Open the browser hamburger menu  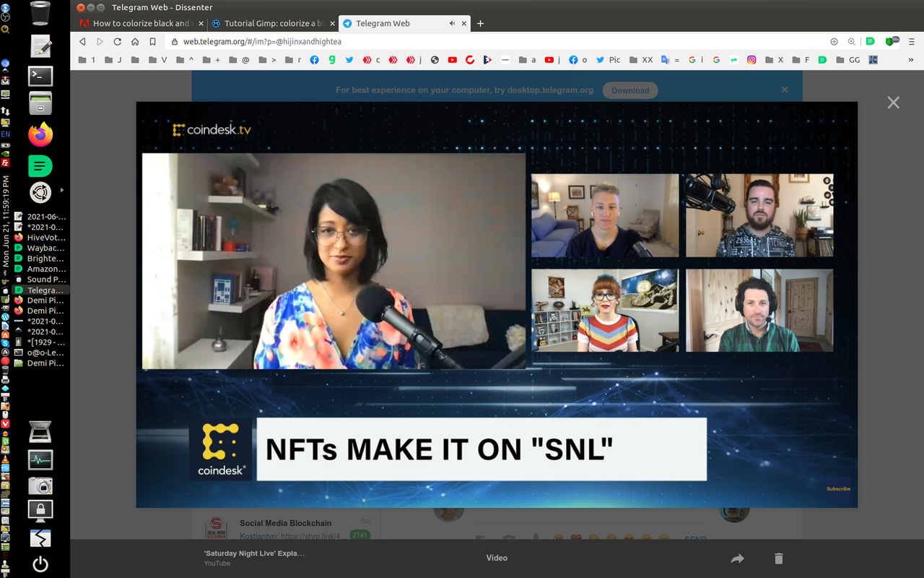[912, 42]
